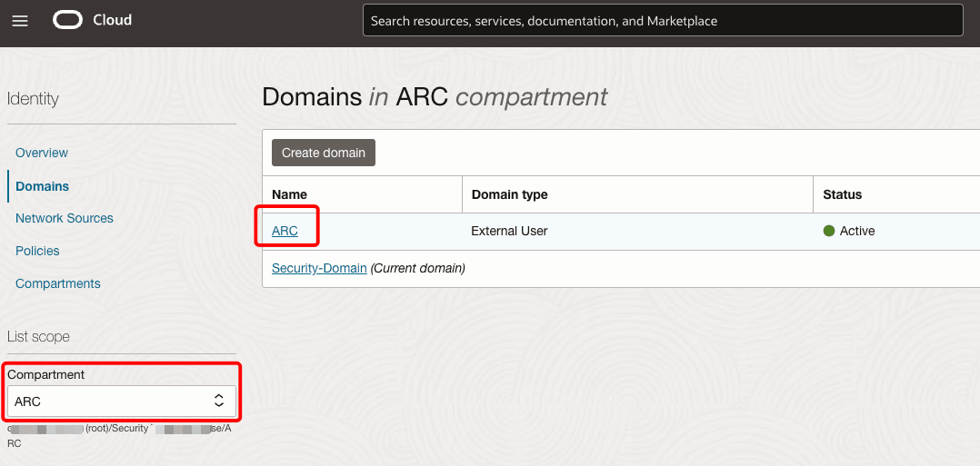Click the List scope heading
980x466 pixels.
tap(39, 337)
